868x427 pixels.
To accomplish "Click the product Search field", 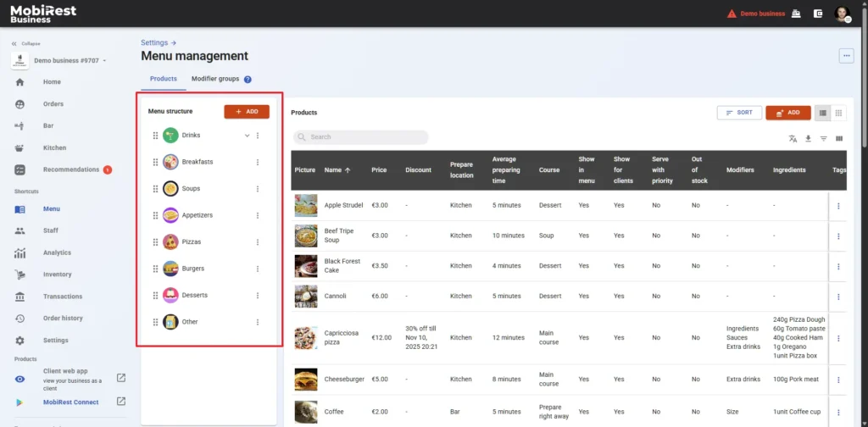I will tap(361, 137).
